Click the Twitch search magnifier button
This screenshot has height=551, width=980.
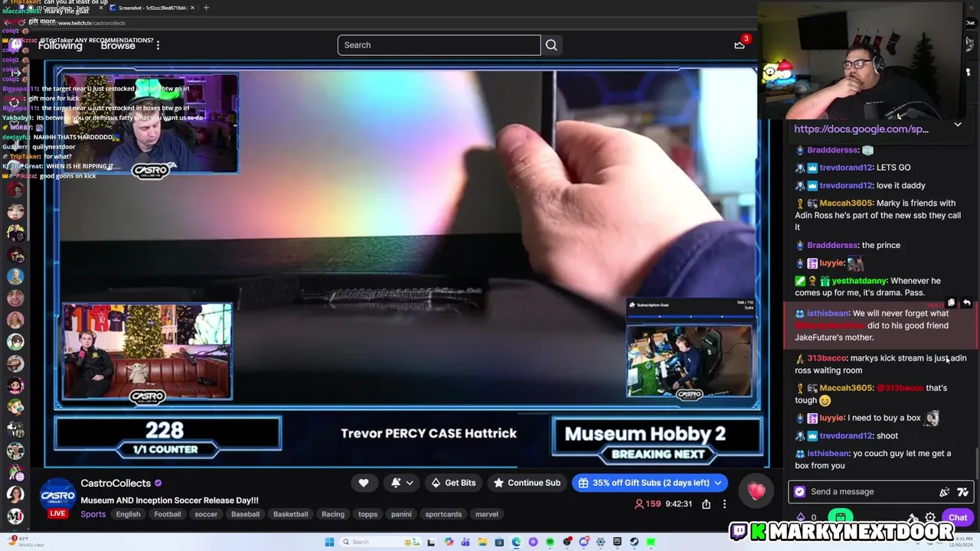click(551, 45)
